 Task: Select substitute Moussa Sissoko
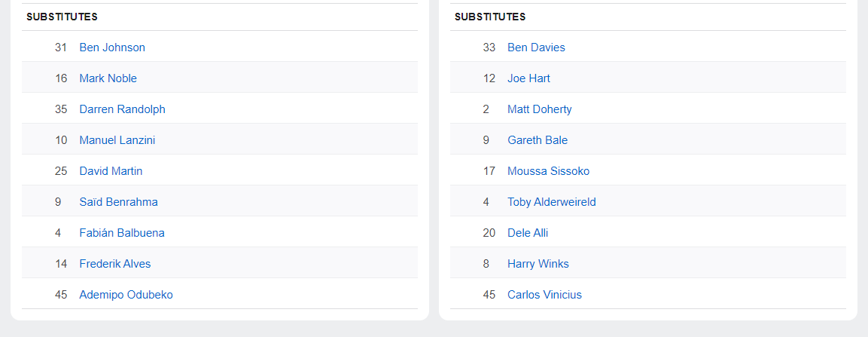pos(548,171)
